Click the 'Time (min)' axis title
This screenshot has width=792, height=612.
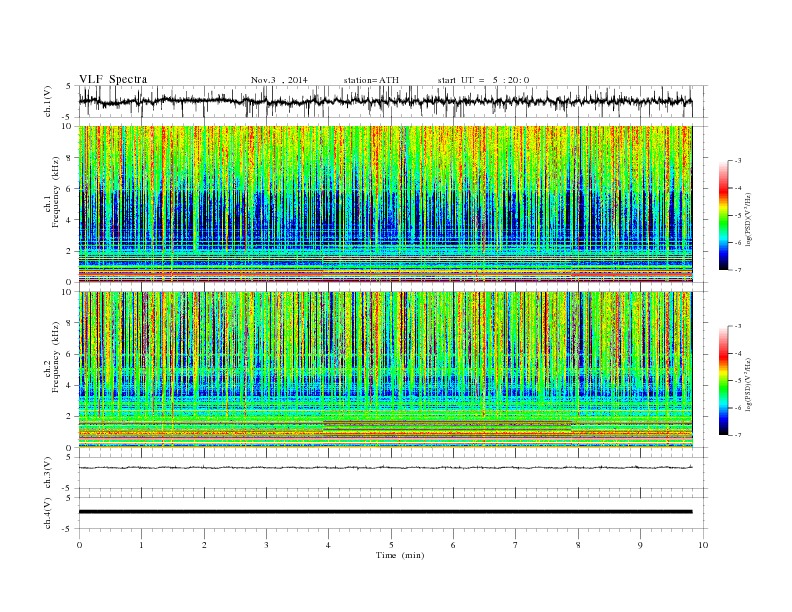(x=400, y=555)
